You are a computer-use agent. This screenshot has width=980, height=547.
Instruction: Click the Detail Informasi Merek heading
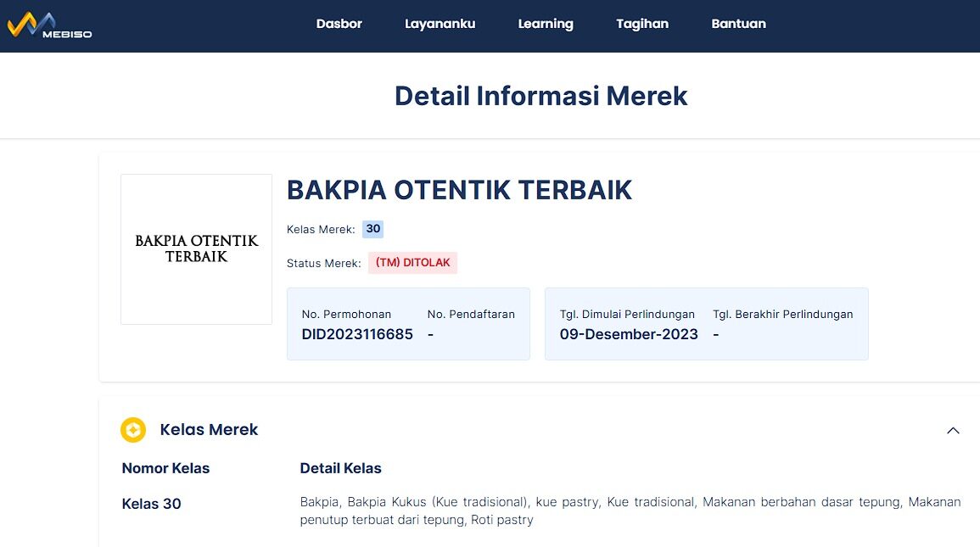[540, 96]
